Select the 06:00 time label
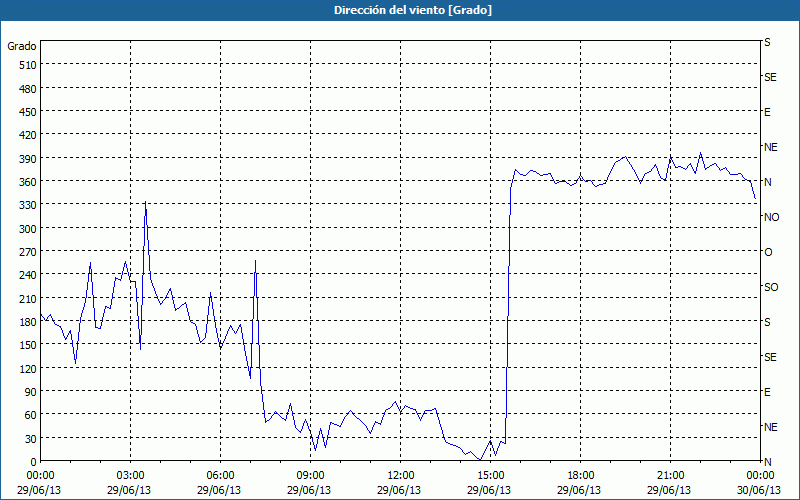This screenshot has width=800, height=500. click(x=220, y=476)
